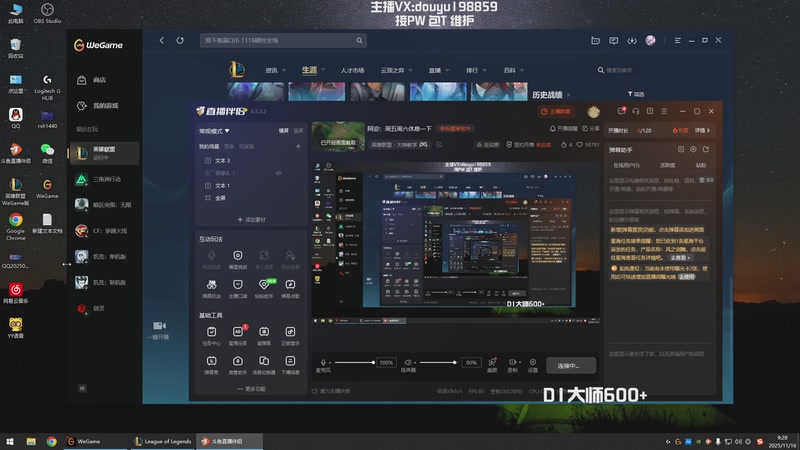Open 我的游戏 in WeGame sidebar

point(105,106)
